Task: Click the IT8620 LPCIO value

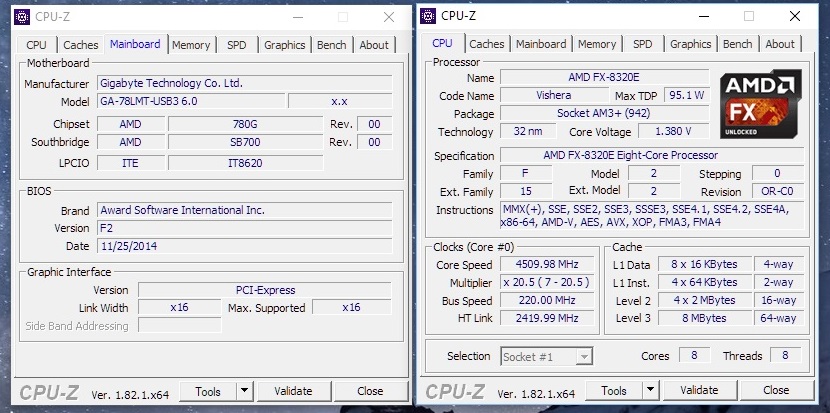Action: pyautogui.click(x=245, y=163)
